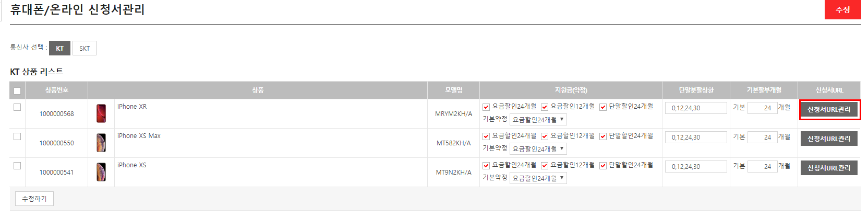Open 신청서URL관리 for iPhone XR

829,110
